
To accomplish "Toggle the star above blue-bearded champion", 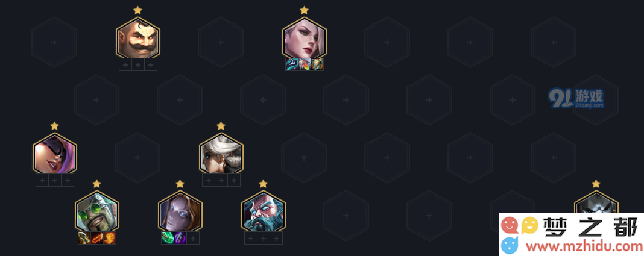I will click(264, 183).
